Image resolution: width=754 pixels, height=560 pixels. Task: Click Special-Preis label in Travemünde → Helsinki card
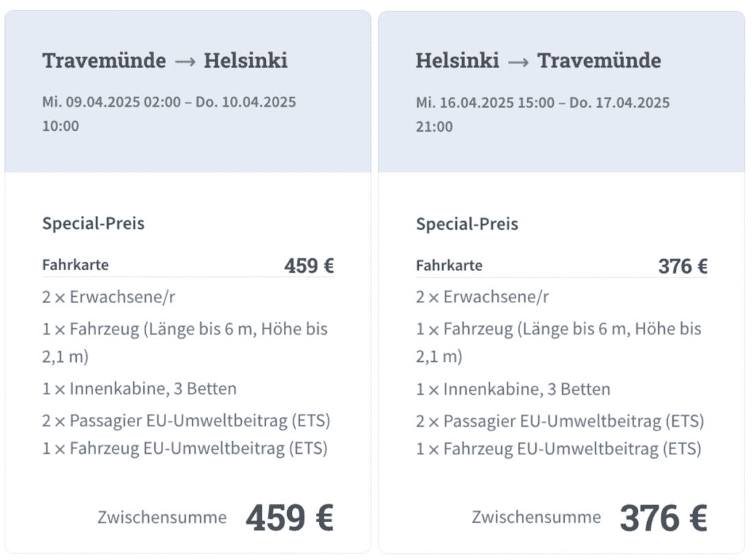tap(93, 223)
